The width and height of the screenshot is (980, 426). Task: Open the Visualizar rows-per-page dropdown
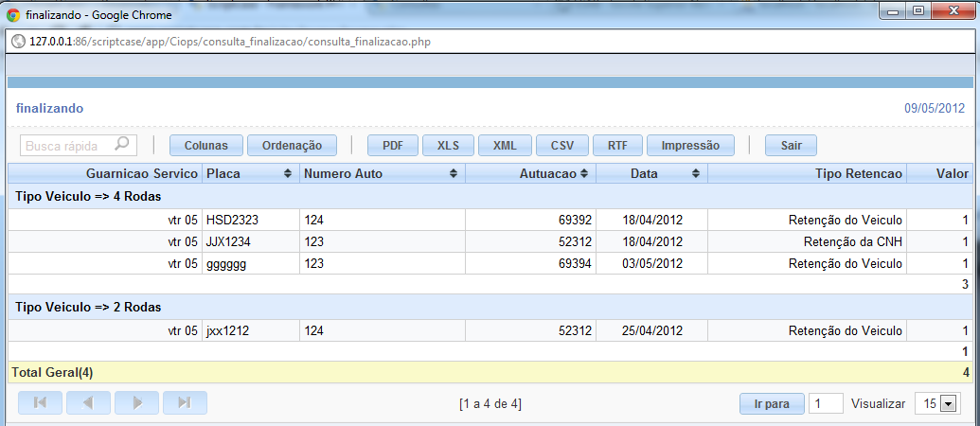(947, 403)
